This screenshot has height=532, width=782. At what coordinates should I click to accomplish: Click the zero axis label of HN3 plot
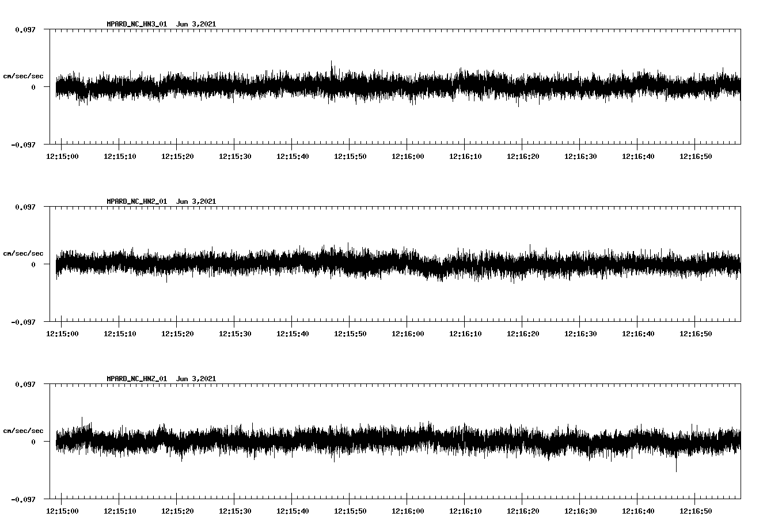33,87
